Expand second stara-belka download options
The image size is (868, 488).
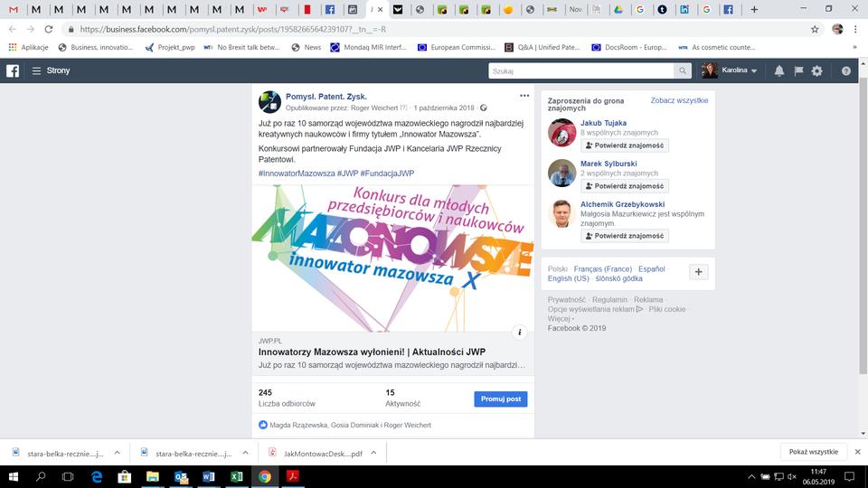[x=245, y=453]
